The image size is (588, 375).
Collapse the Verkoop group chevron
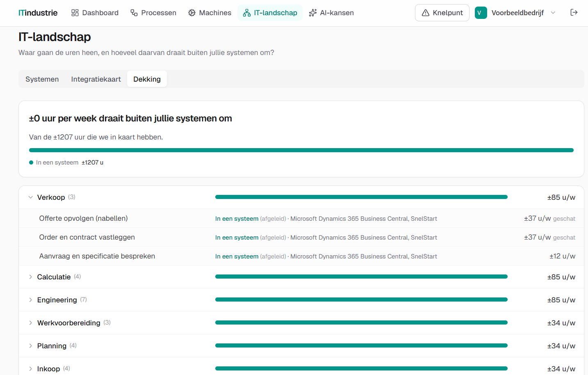coord(30,197)
